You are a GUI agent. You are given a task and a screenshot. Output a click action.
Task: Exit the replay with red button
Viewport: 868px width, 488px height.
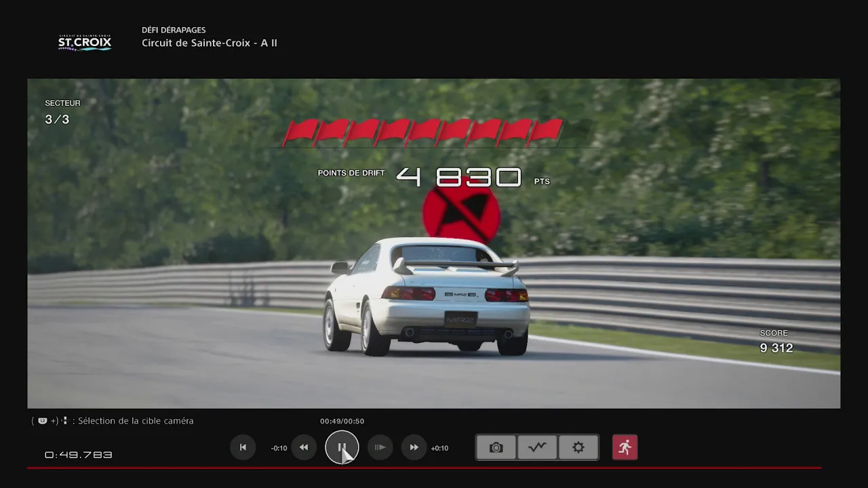click(625, 447)
